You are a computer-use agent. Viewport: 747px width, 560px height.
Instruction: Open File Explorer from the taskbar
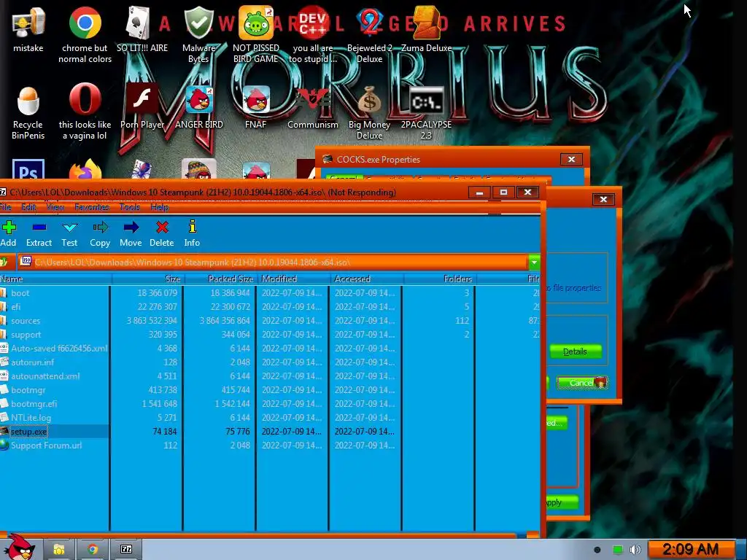click(x=59, y=550)
